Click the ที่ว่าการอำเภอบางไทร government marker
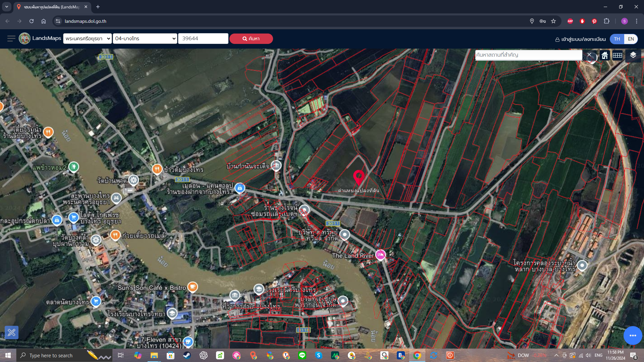The width and height of the screenshot is (644, 362). click(235, 295)
